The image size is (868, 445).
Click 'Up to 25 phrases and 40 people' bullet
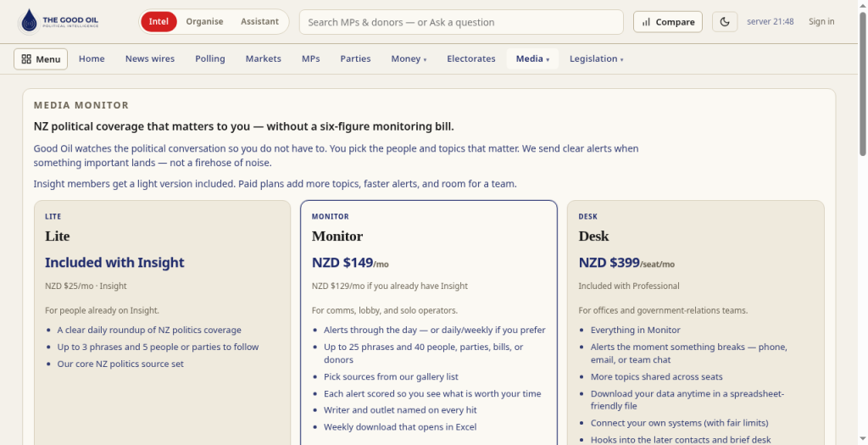[x=424, y=353]
